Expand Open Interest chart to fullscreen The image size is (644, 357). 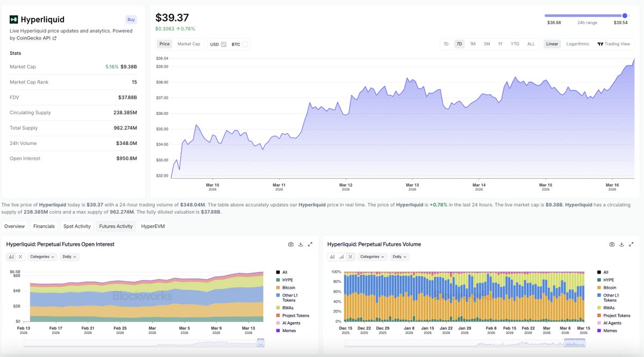[310, 244]
